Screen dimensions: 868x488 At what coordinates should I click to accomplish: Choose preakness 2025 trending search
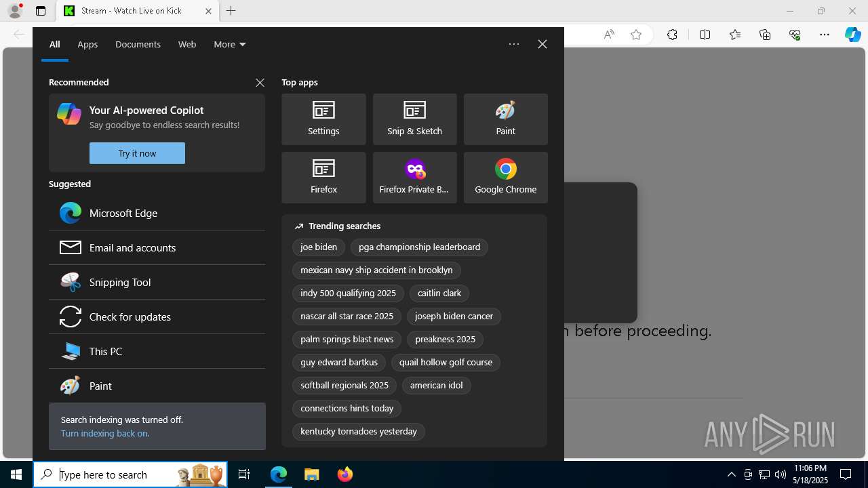coord(445,340)
